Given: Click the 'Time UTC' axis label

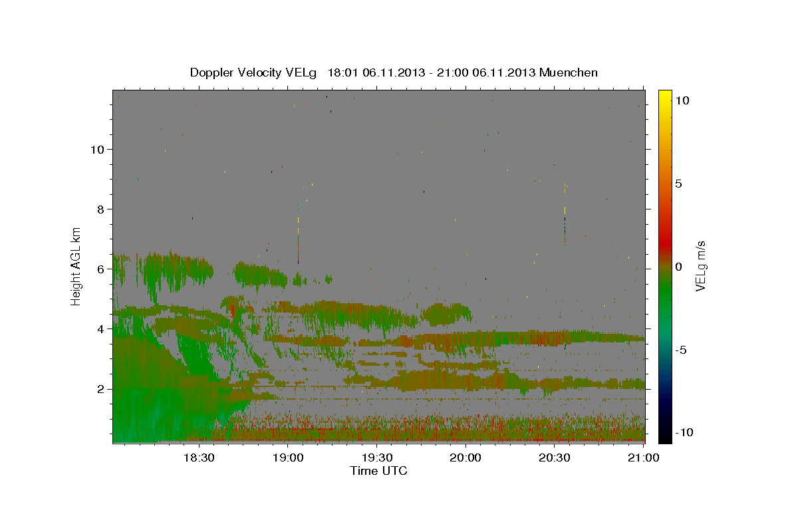Looking at the screenshot, I should tap(378, 471).
